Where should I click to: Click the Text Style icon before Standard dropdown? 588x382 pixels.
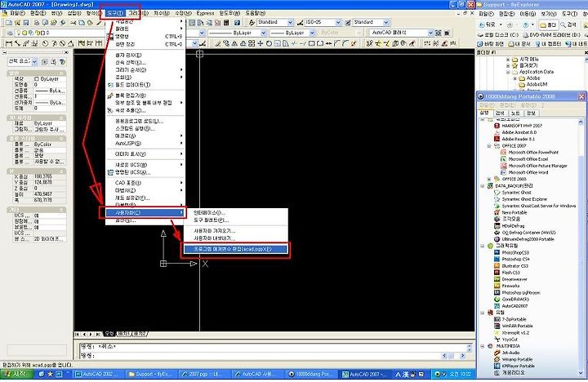pyautogui.click(x=252, y=23)
